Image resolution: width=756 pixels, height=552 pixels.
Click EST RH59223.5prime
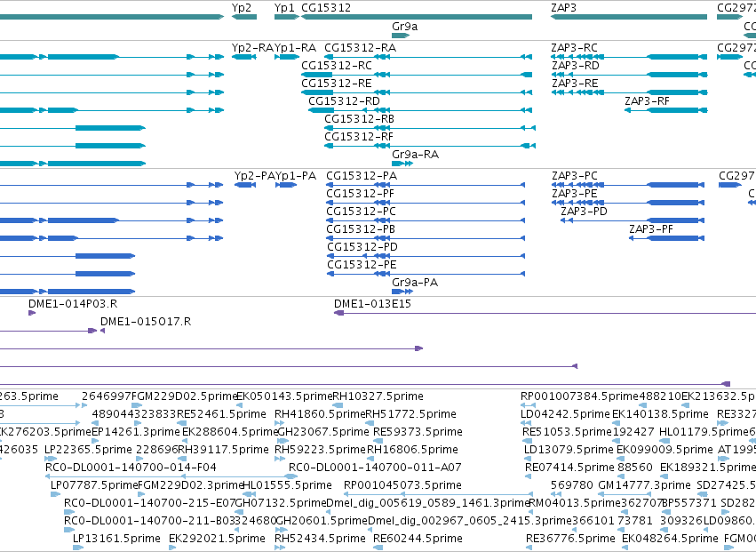(320, 450)
